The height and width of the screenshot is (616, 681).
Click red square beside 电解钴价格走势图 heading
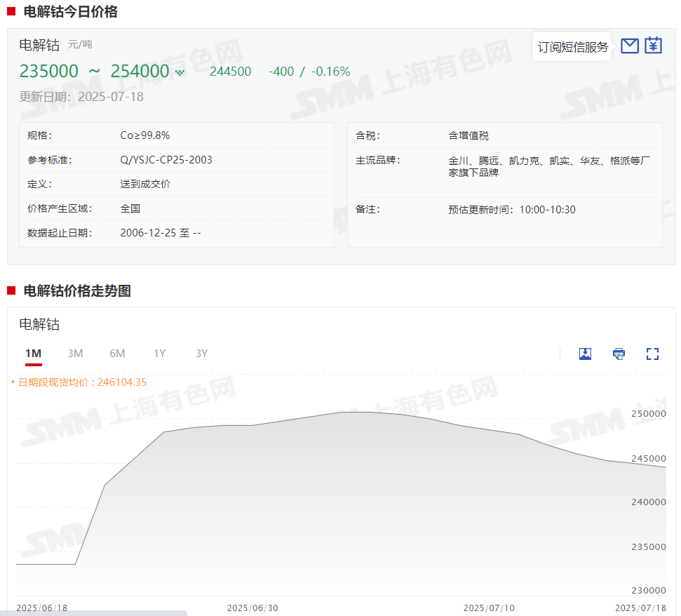11,290
